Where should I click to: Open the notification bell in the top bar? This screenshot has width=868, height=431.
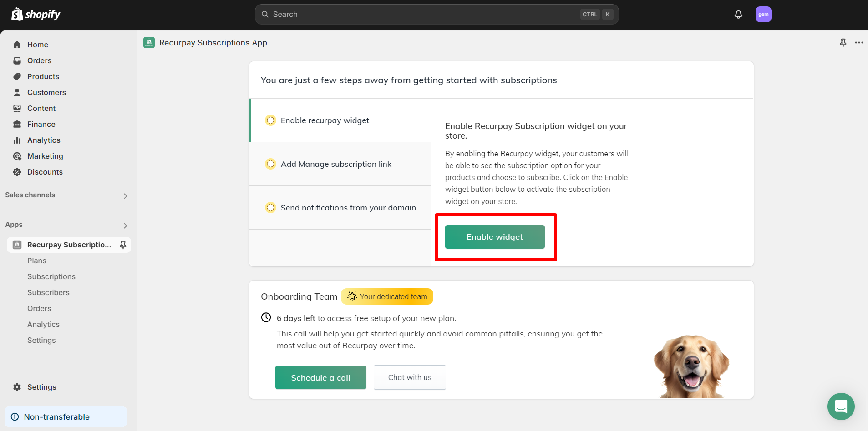click(737, 14)
